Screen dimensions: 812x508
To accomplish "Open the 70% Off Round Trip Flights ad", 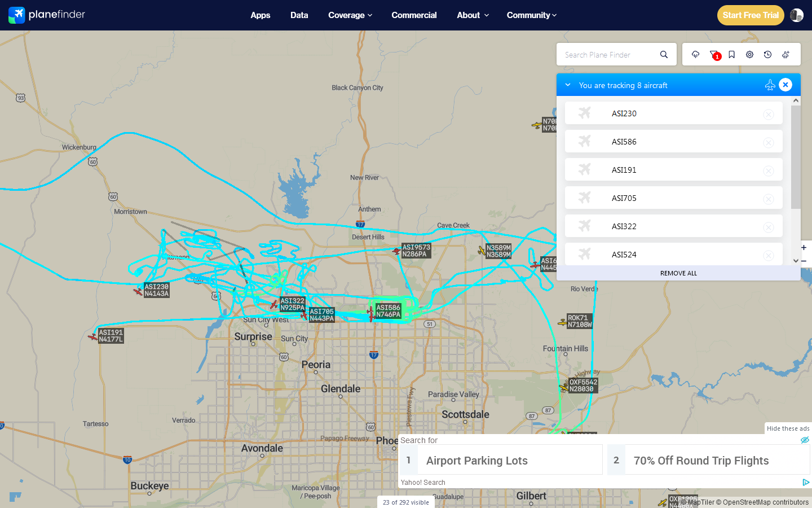I will 709,460.
